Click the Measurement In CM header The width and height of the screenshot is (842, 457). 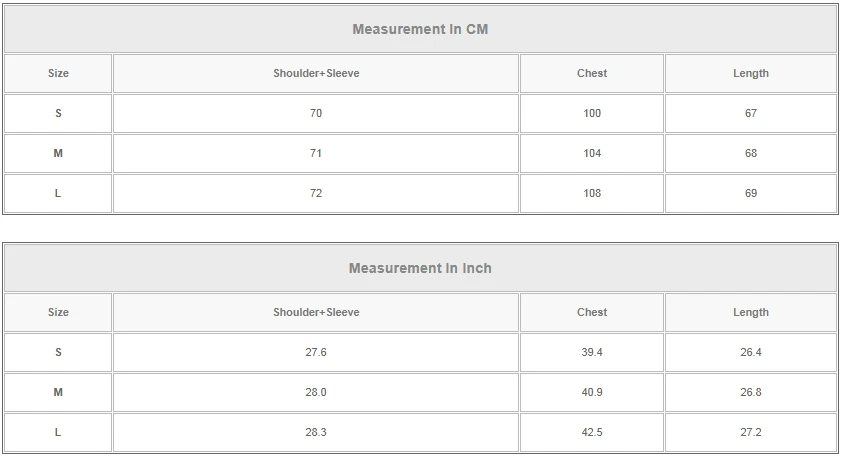point(420,29)
